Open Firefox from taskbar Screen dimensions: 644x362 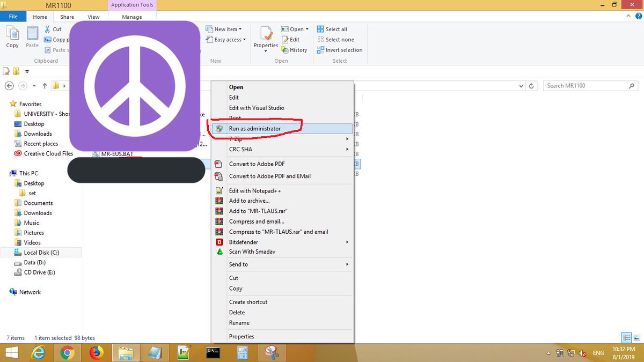(x=96, y=352)
